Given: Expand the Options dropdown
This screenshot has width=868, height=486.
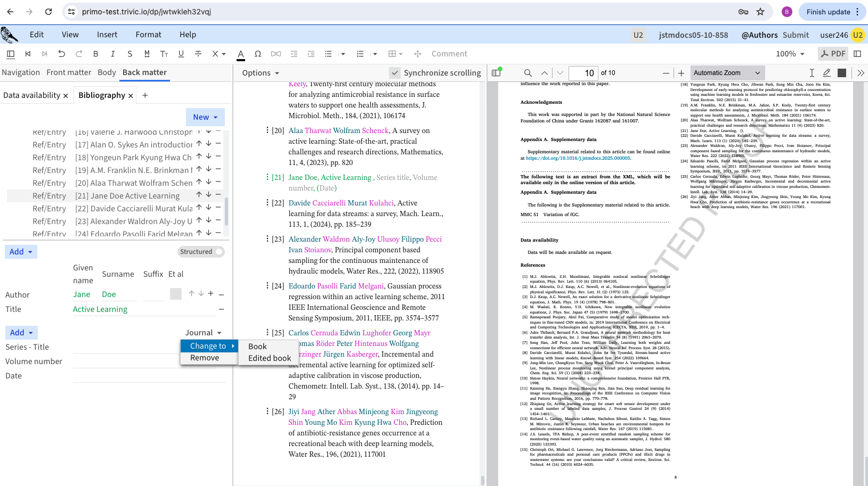Looking at the screenshot, I should (261, 73).
